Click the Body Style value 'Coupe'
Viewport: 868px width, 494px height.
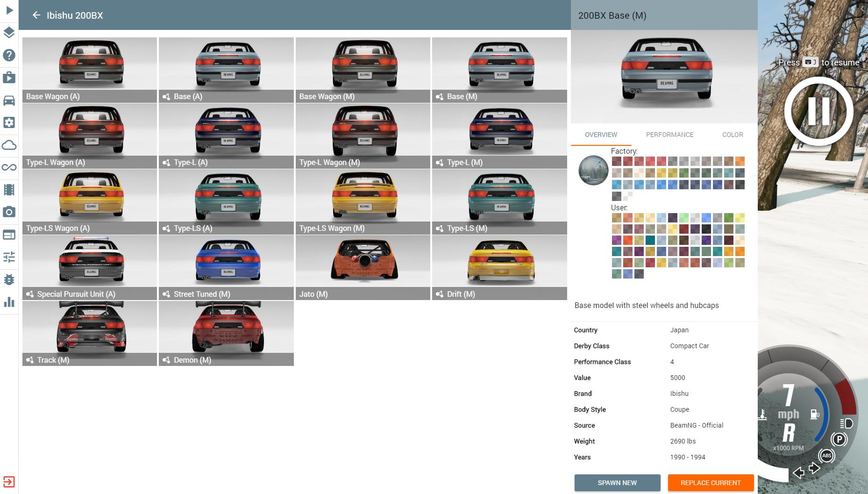(x=680, y=409)
